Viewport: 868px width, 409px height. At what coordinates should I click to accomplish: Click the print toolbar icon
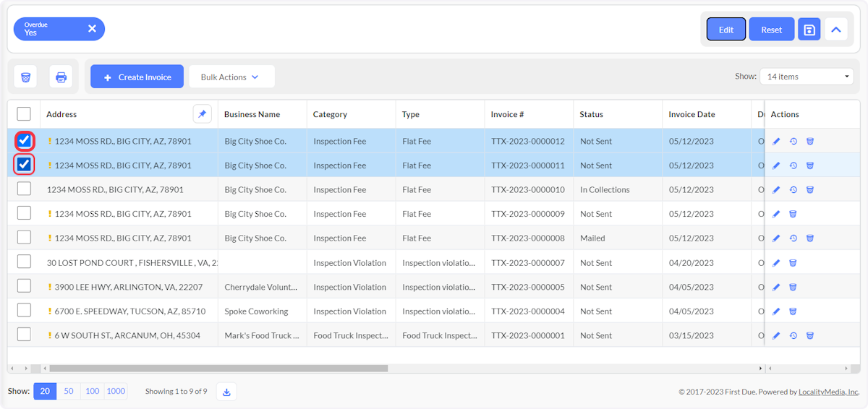coord(61,77)
